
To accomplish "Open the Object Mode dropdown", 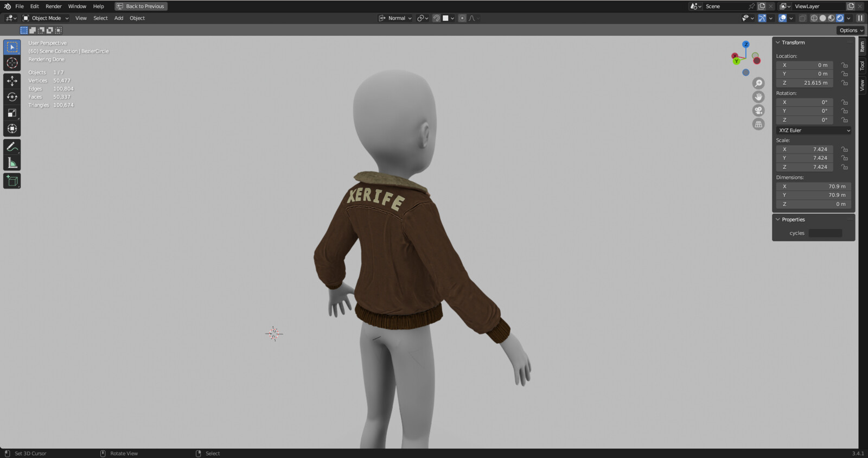I will (x=46, y=18).
